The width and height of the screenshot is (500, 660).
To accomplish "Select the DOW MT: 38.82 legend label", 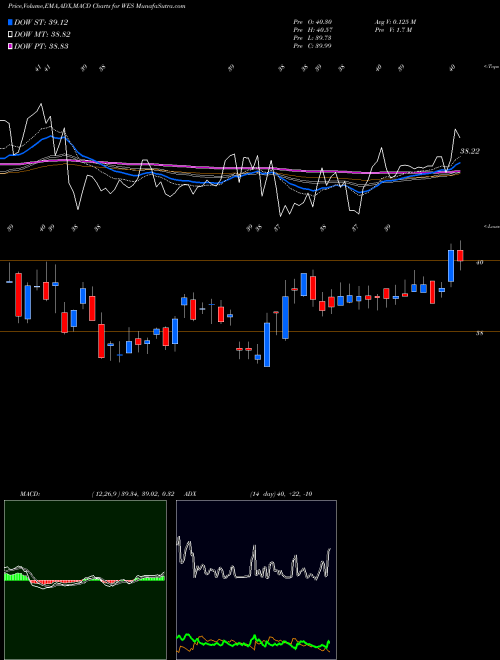I will (42, 35).
